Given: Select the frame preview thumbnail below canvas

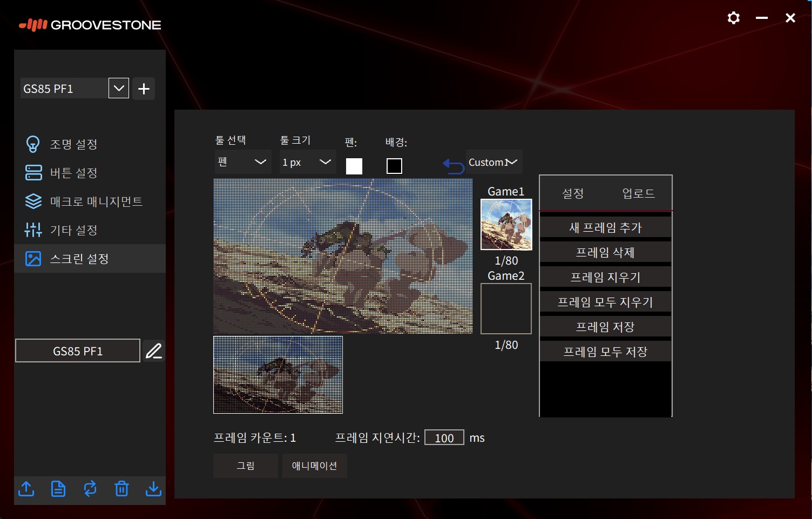Looking at the screenshot, I should click(278, 375).
